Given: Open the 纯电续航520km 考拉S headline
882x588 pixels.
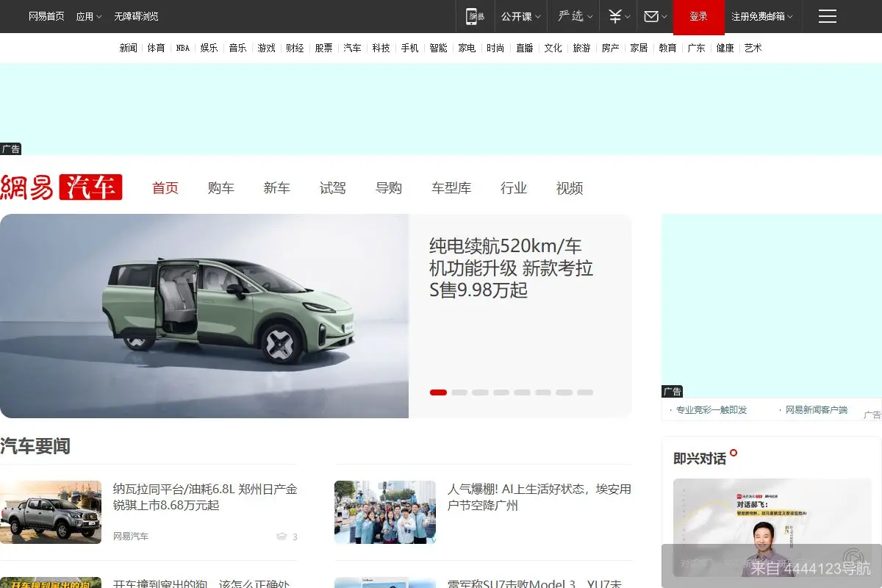Looking at the screenshot, I should tap(512, 268).
